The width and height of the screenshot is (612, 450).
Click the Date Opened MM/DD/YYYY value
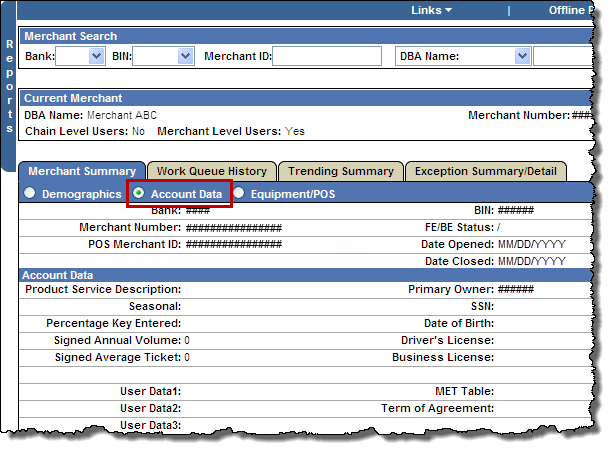point(535,244)
